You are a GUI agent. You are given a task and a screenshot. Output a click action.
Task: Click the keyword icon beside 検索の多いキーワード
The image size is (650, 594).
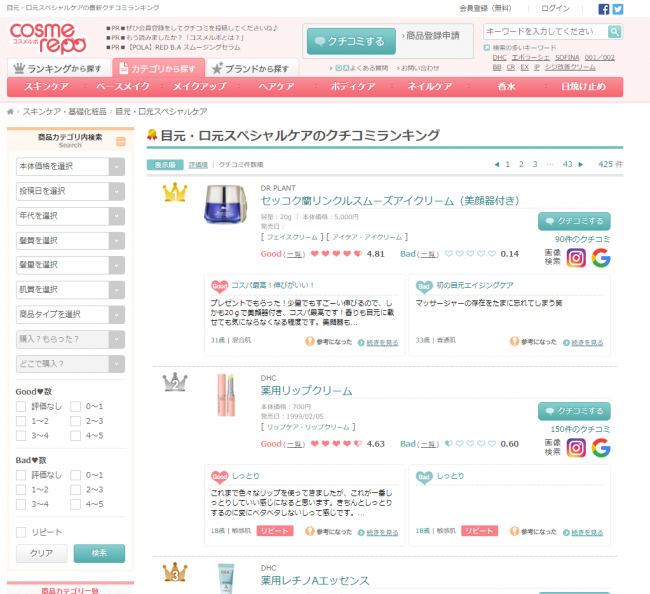(487, 48)
